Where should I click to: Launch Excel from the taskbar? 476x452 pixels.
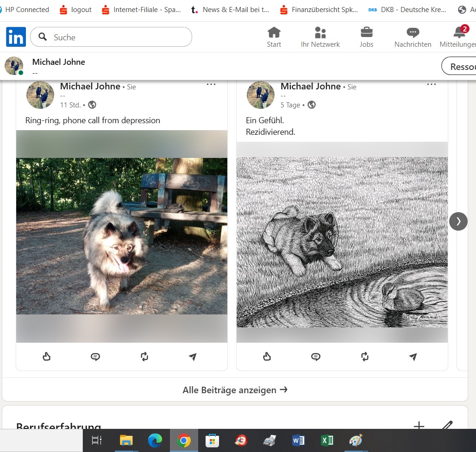[327, 440]
